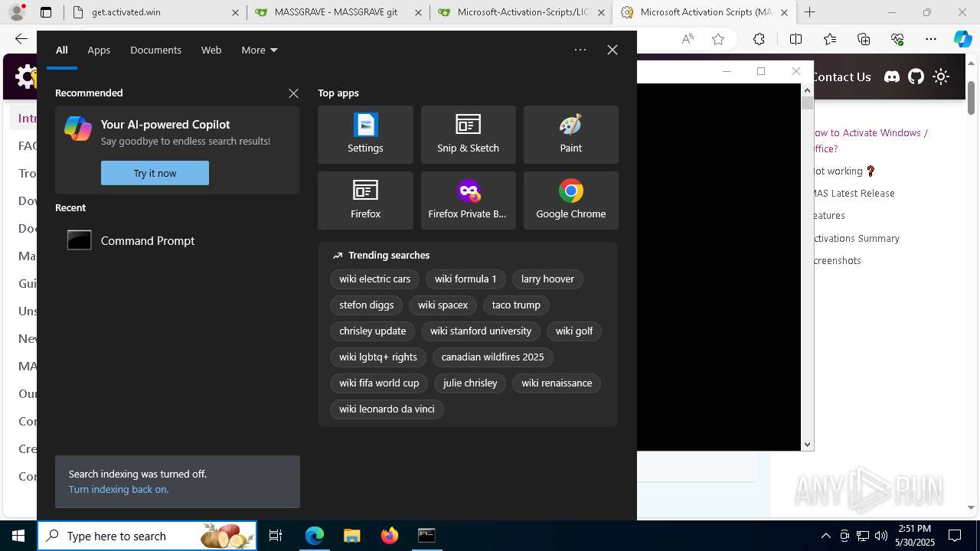Open recent Command Prompt entry
The height and width of the screenshot is (551, 980).
(x=177, y=240)
